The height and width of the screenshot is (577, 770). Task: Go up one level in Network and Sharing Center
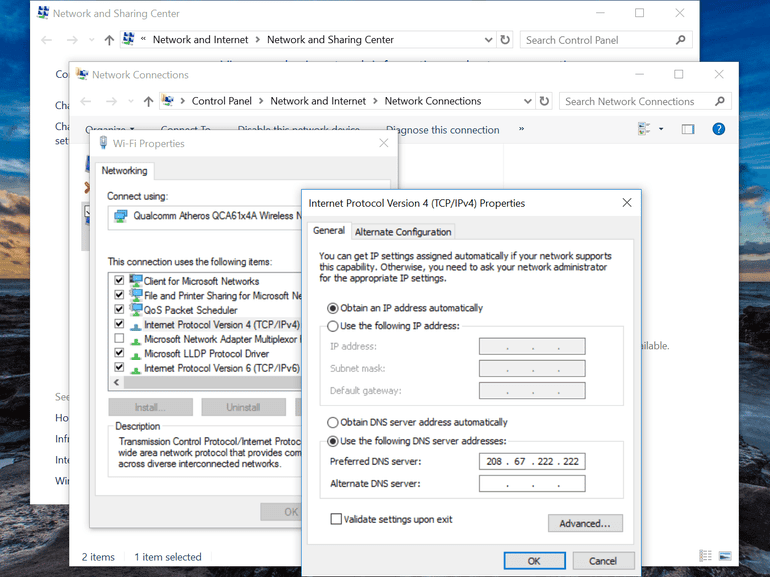(x=109, y=40)
